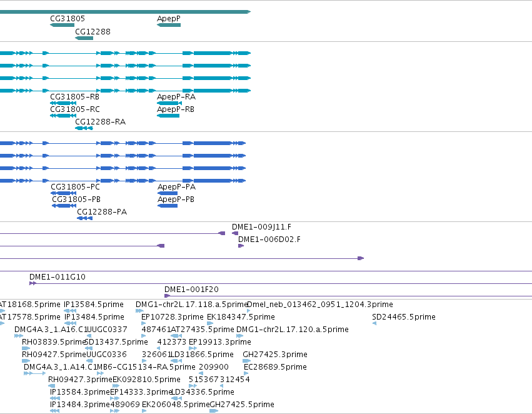Select protein CG31805-PB label
This screenshot has width=532, height=414.
[x=76, y=199]
